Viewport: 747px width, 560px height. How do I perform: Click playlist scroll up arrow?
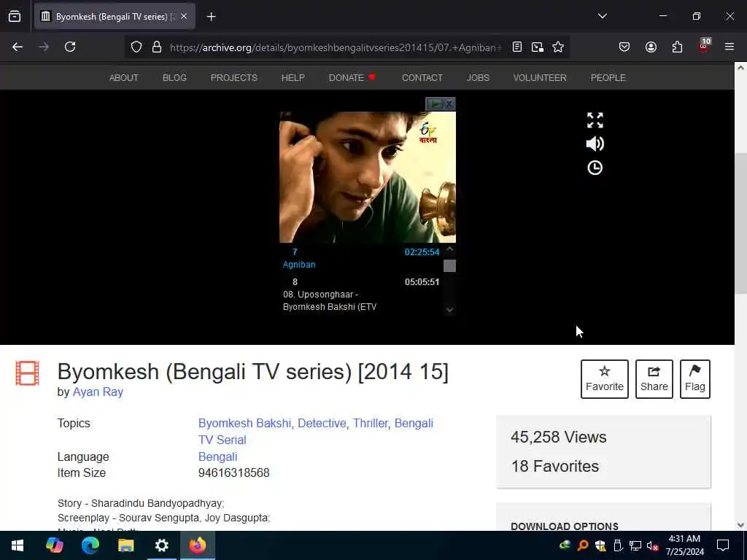(x=449, y=249)
